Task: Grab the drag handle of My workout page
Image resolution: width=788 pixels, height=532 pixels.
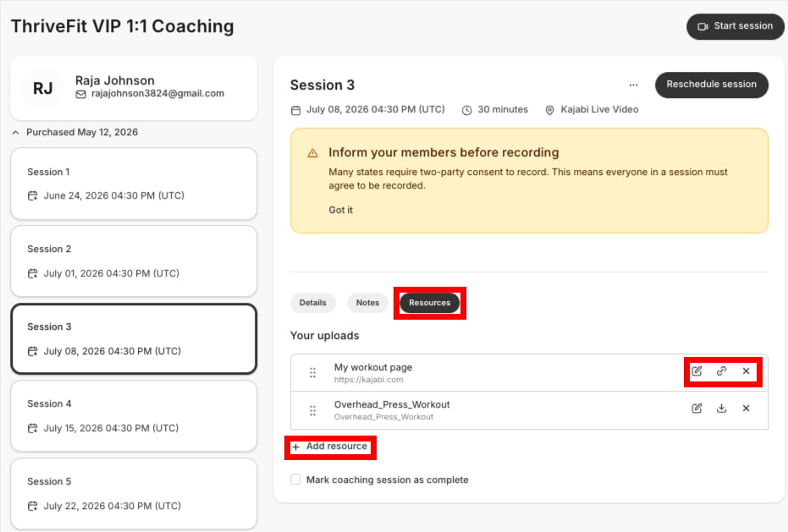Action: 312,373
